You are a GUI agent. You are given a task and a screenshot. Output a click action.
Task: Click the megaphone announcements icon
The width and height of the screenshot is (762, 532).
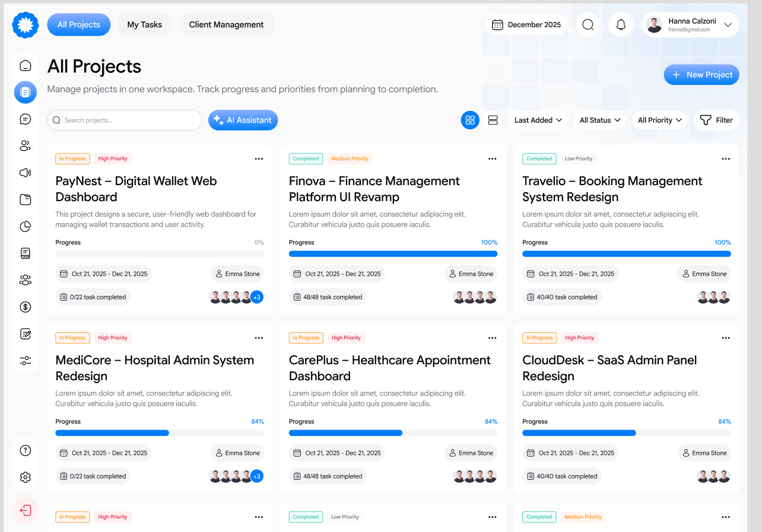[x=25, y=172]
